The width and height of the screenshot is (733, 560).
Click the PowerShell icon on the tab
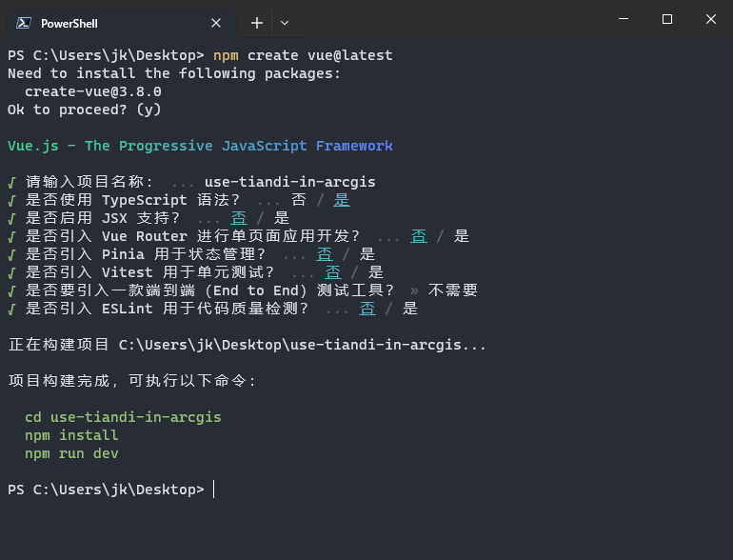pos(23,23)
